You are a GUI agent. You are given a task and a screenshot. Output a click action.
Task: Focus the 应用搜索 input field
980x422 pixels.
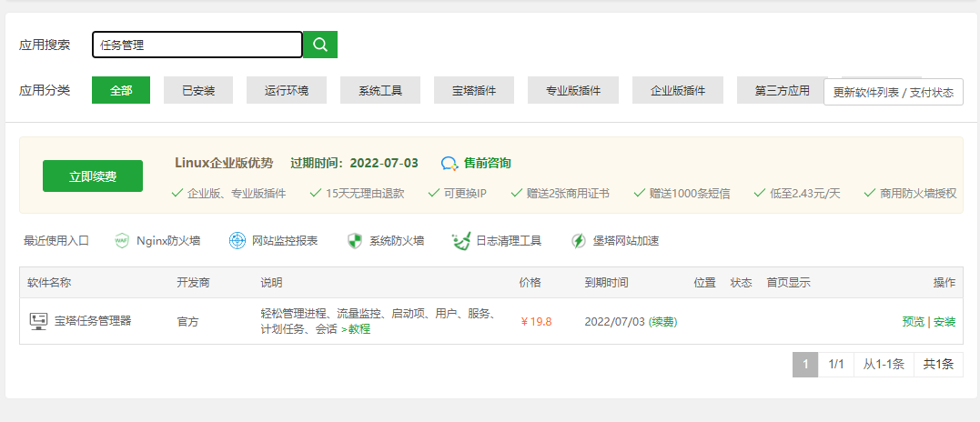(197, 45)
